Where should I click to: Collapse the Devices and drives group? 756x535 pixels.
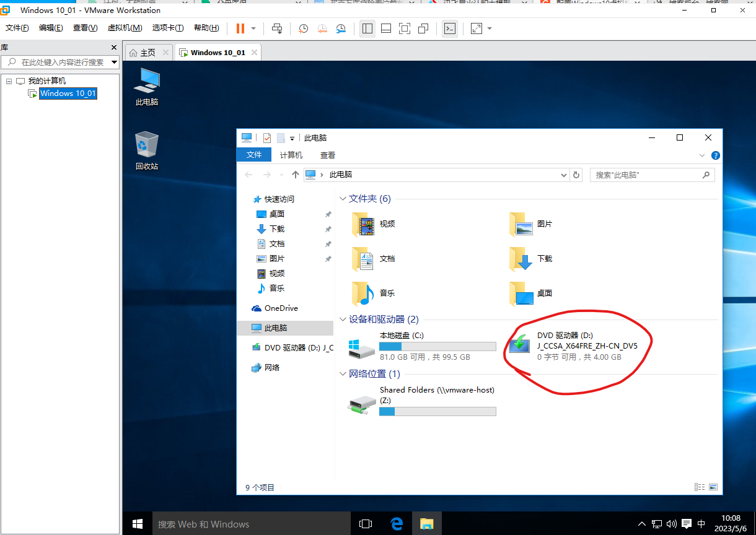coord(343,320)
